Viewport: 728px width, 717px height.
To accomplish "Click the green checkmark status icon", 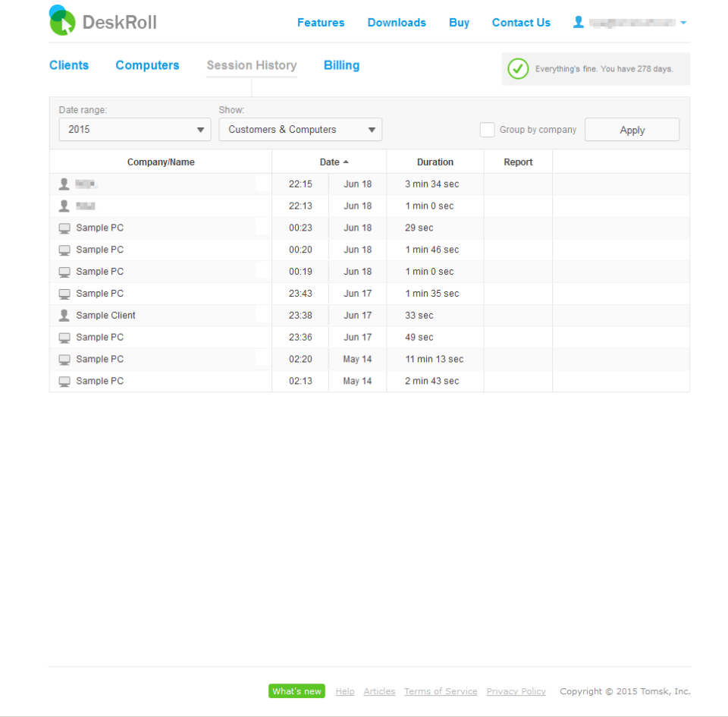I will 518,69.
